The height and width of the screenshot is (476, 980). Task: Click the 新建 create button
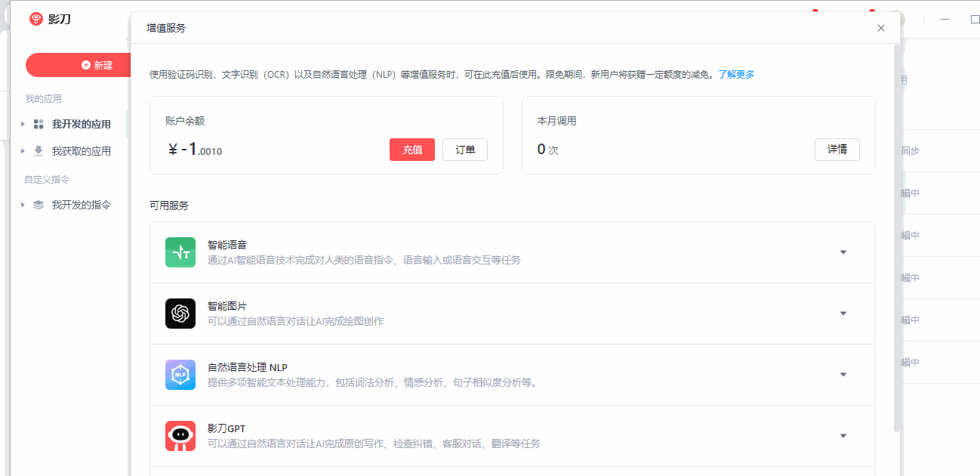coord(79,65)
